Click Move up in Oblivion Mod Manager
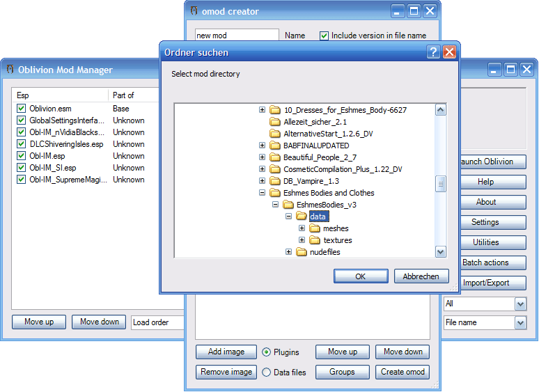The image size is (539, 392). (39, 322)
